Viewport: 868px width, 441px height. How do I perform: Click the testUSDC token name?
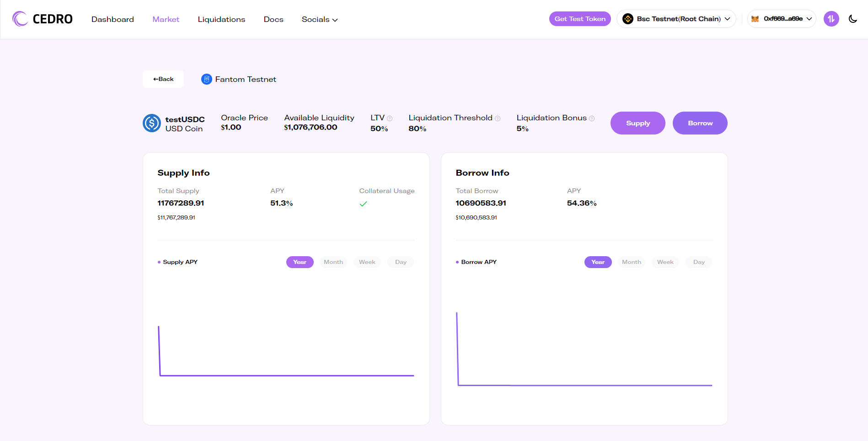point(185,119)
